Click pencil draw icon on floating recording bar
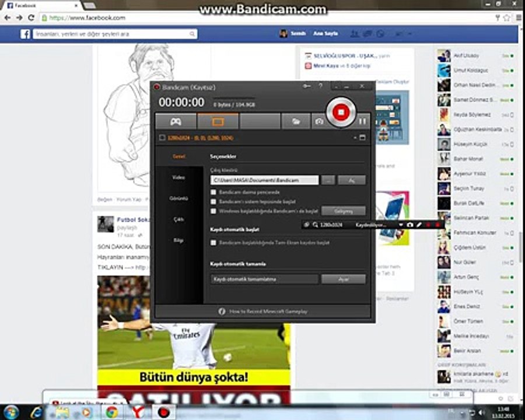 click(419, 225)
